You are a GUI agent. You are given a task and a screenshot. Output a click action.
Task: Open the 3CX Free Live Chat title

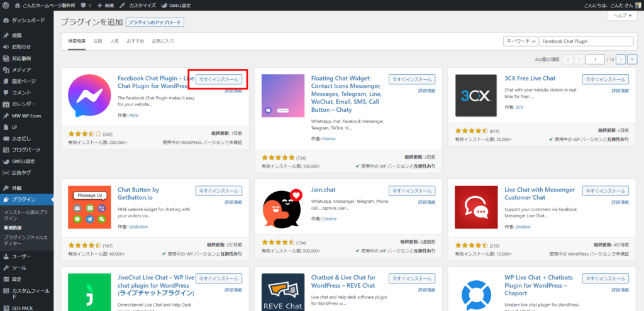click(530, 79)
